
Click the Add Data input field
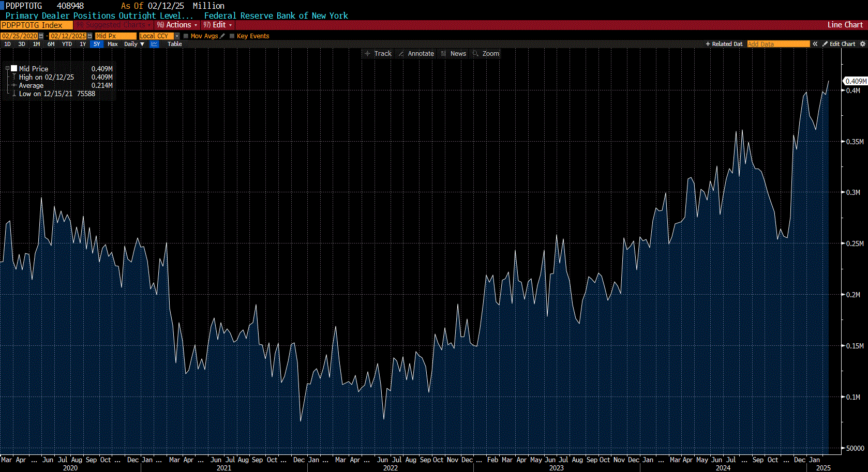coord(778,44)
